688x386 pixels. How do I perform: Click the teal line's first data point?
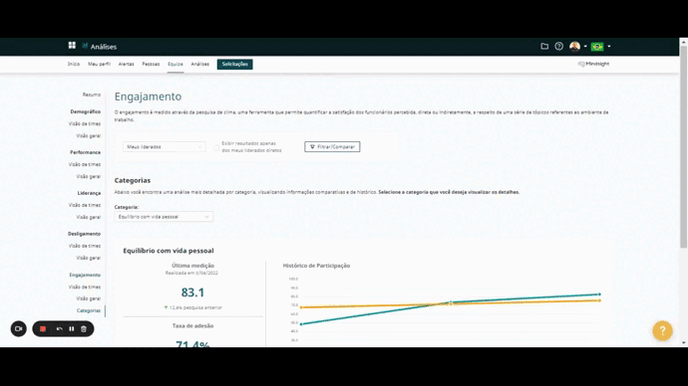pyautogui.click(x=301, y=324)
